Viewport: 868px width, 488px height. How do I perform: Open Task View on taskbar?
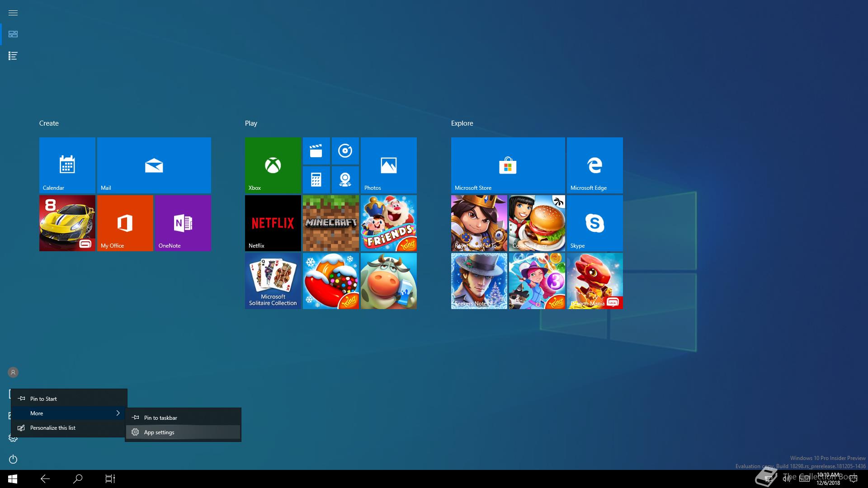(110, 479)
